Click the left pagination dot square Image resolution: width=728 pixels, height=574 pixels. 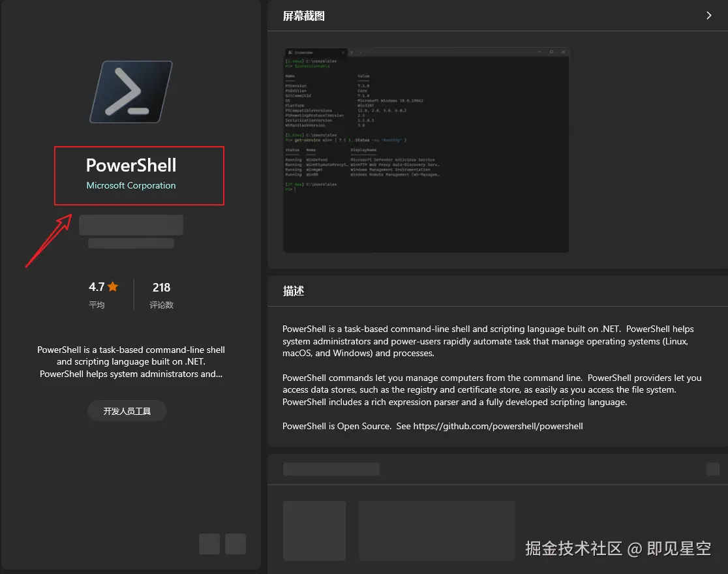209,544
